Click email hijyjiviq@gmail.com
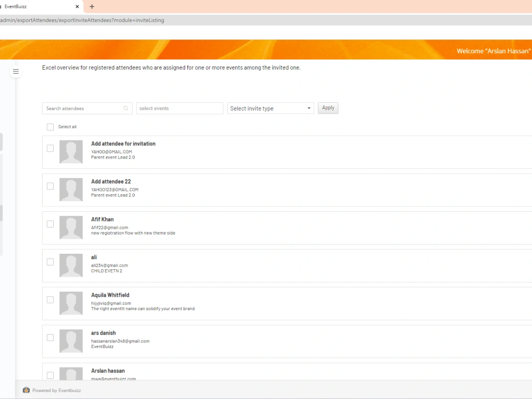532x399 pixels. point(111,303)
